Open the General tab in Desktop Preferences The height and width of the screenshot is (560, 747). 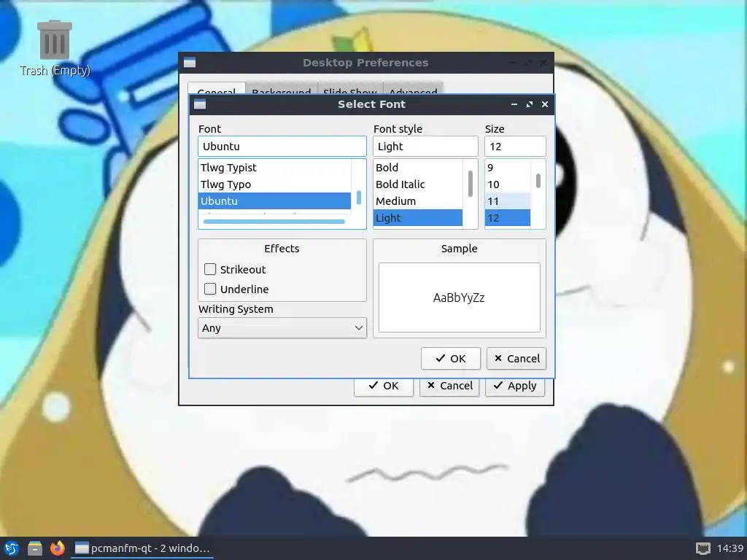[217, 89]
